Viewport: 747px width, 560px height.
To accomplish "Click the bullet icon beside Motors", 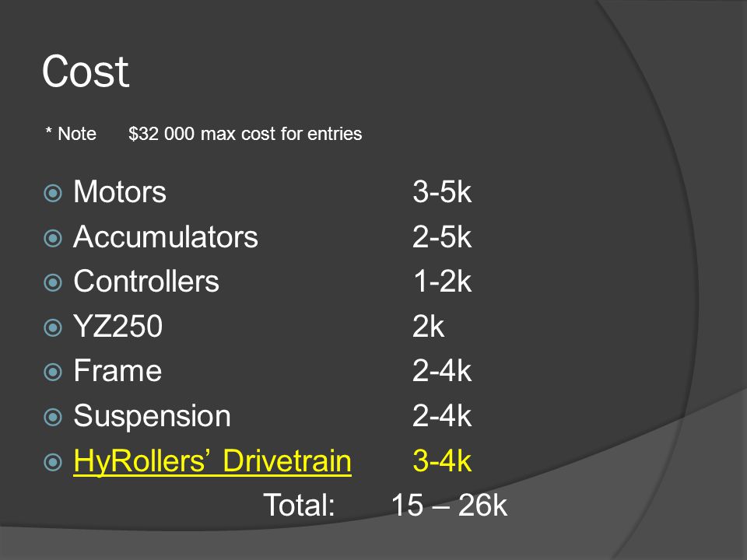I will 53,194.
